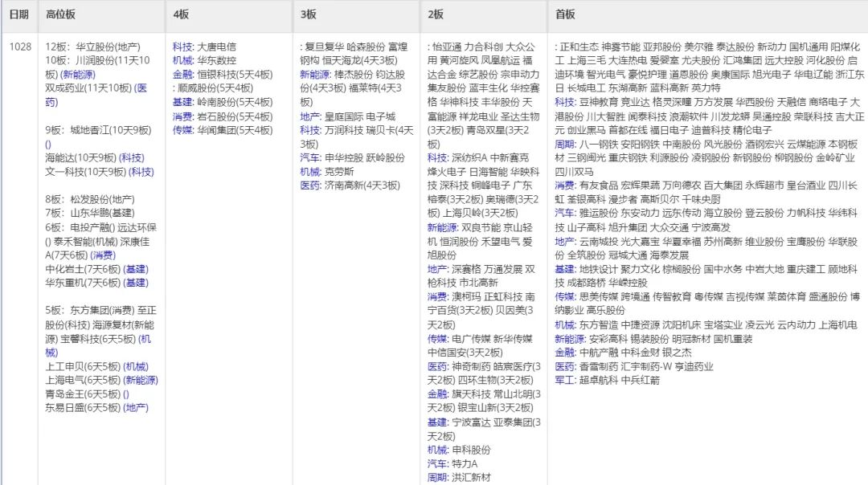
Task: Click the date cell 1028
Action: (20, 47)
